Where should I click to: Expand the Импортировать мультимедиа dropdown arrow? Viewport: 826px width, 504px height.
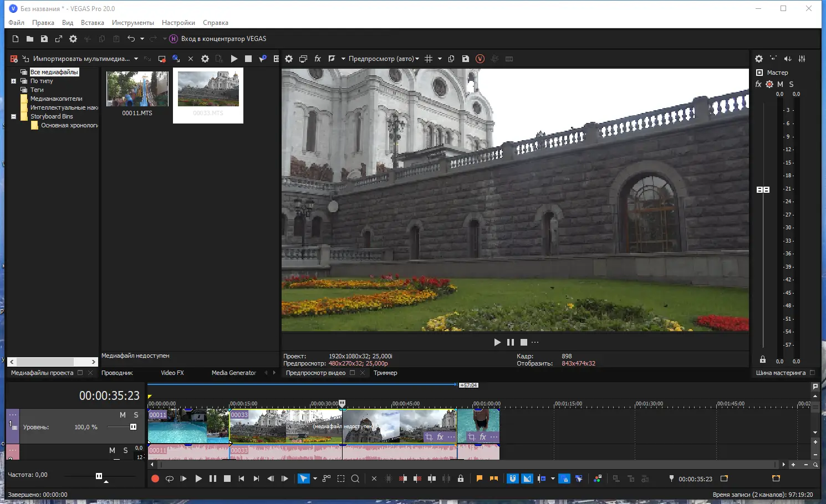pyautogui.click(x=136, y=59)
